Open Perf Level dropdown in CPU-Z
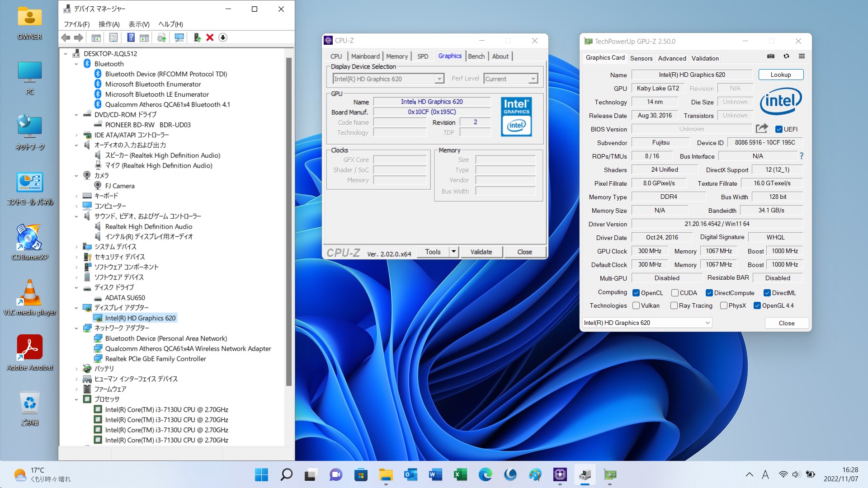The image size is (868, 488). tap(533, 79)
